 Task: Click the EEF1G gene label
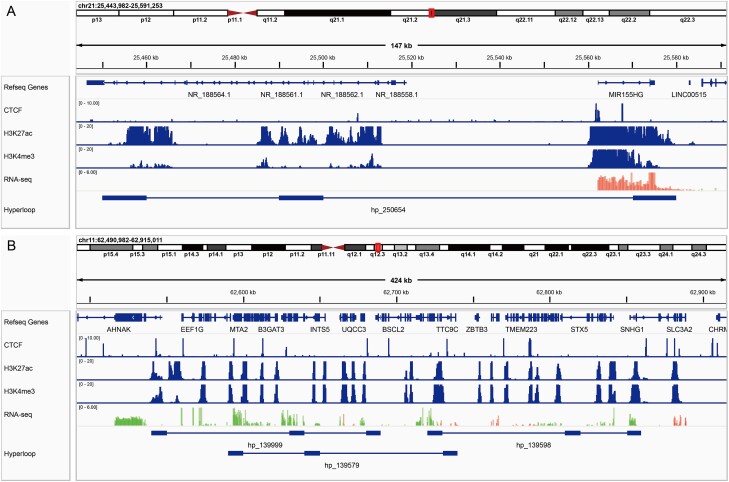pyautogui.click(x=192, y=329)
